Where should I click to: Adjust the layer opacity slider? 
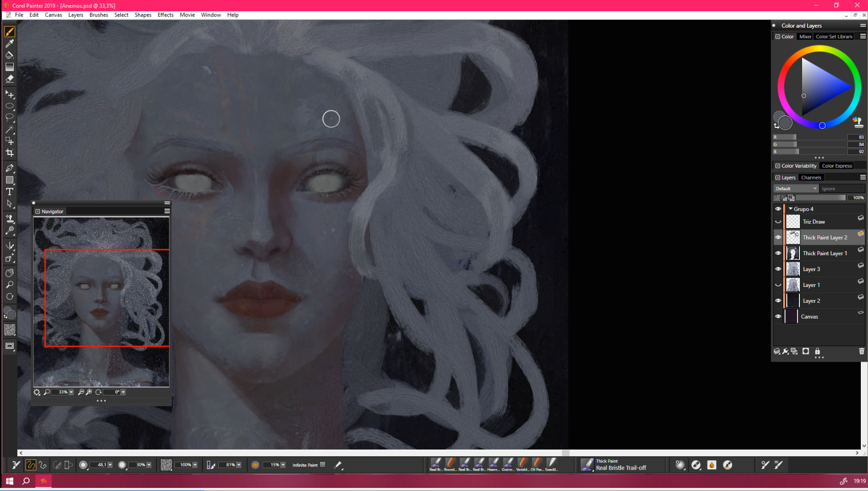pyautogui.click(x=820, y=198)
